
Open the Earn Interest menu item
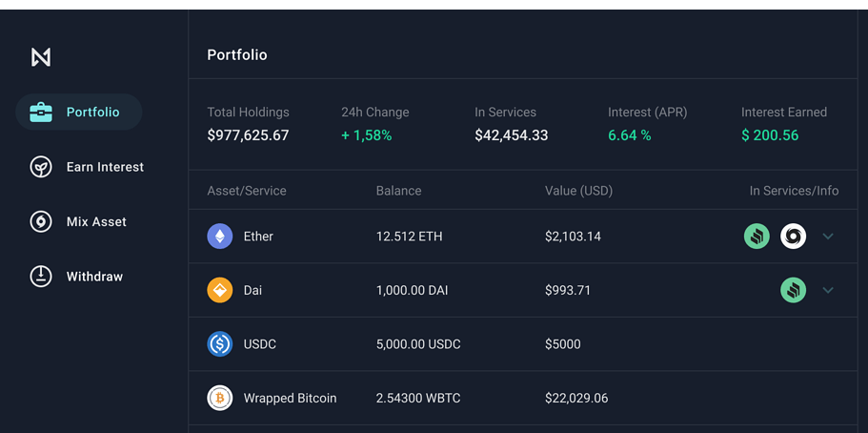click(x=87, y=167)
